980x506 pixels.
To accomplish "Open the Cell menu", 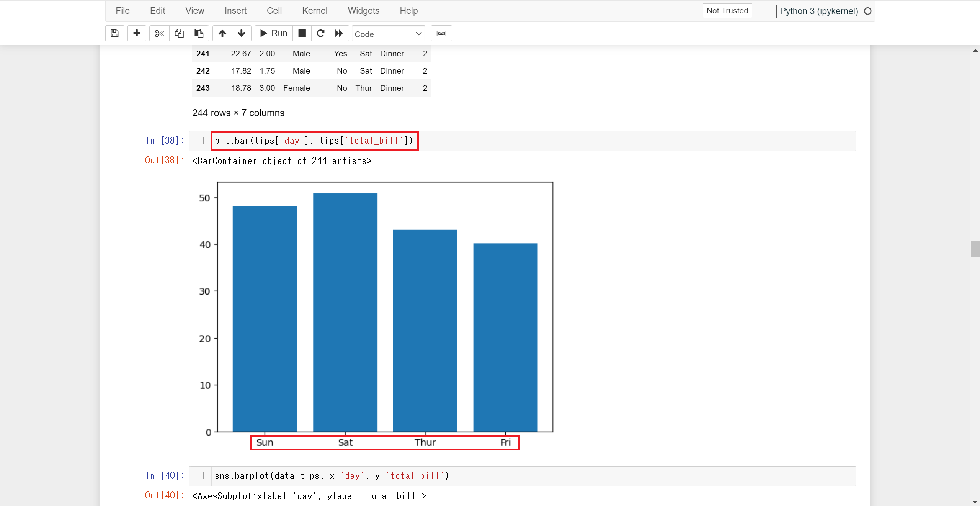I will click(274, 11).
